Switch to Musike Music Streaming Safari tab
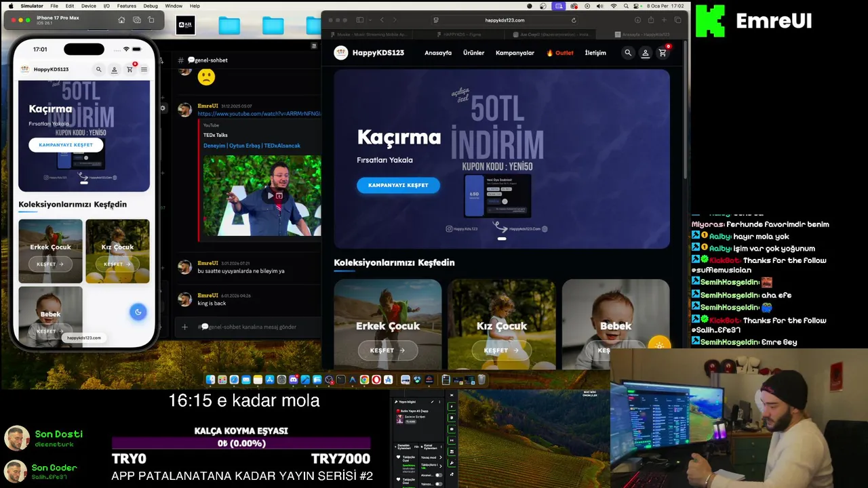The image size is (868, 488). tap(367, 35)
